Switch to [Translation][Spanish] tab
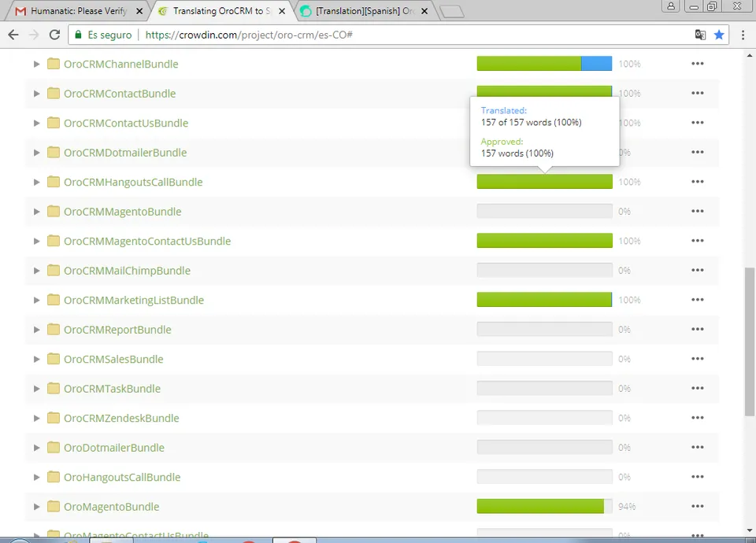 (x=365, y=10)
